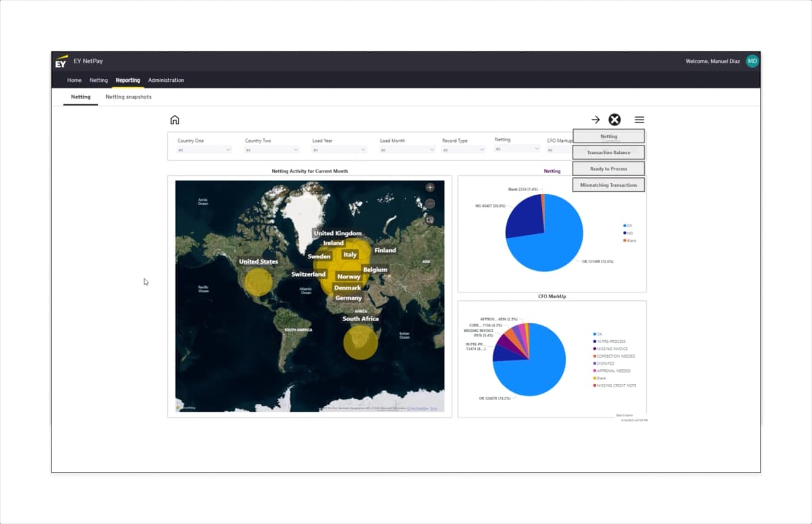Image resolution: width=812 pixels, height=524 pixels.
Task: Expand the Load Month filter dropdown
Action: 407,149
